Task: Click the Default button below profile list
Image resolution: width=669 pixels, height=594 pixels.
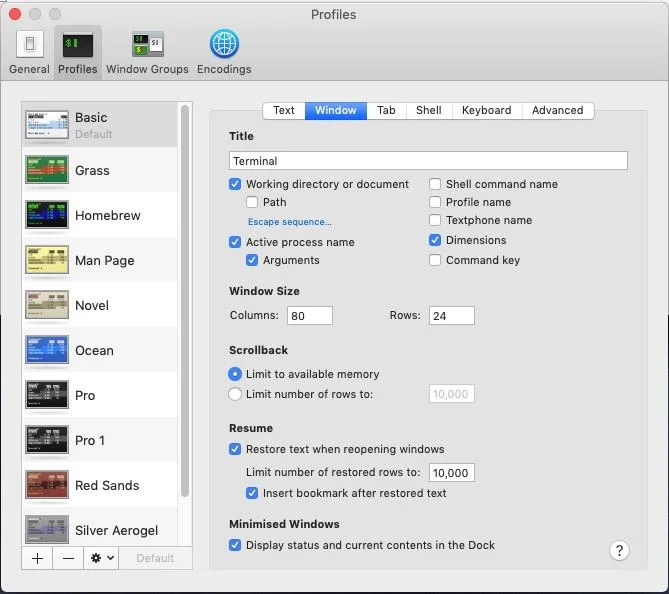Action: click(155, 558)
